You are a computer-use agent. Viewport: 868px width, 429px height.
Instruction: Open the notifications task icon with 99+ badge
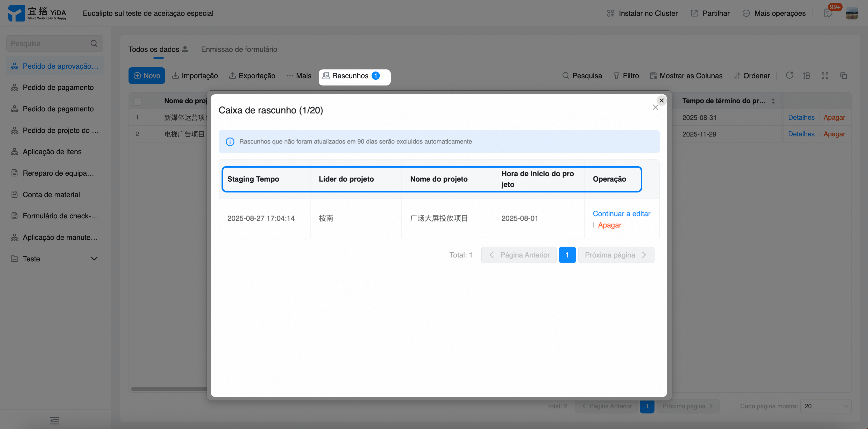pyautogui.click(x=828, y=13)
